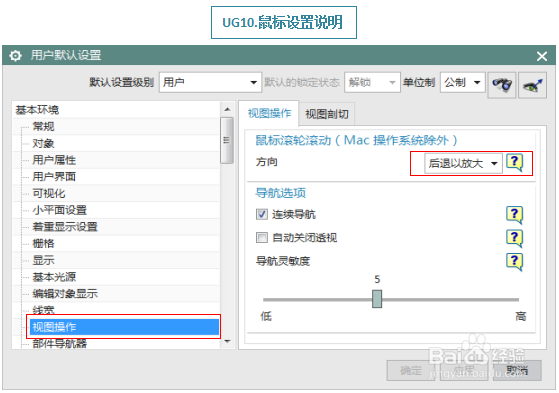This screenshot has height=393, width=559.
Task: Select 小平面设置 in the tree
Action: [60, 210]
